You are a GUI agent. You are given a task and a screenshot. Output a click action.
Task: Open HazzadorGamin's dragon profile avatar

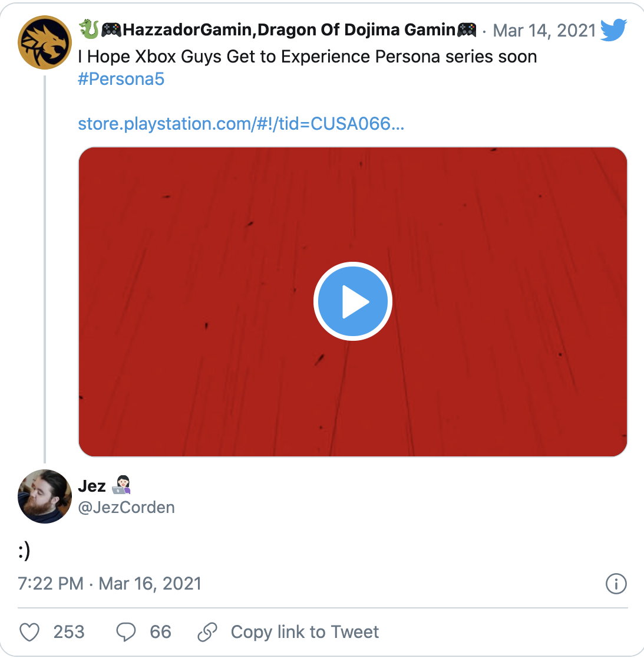point(44,42)
